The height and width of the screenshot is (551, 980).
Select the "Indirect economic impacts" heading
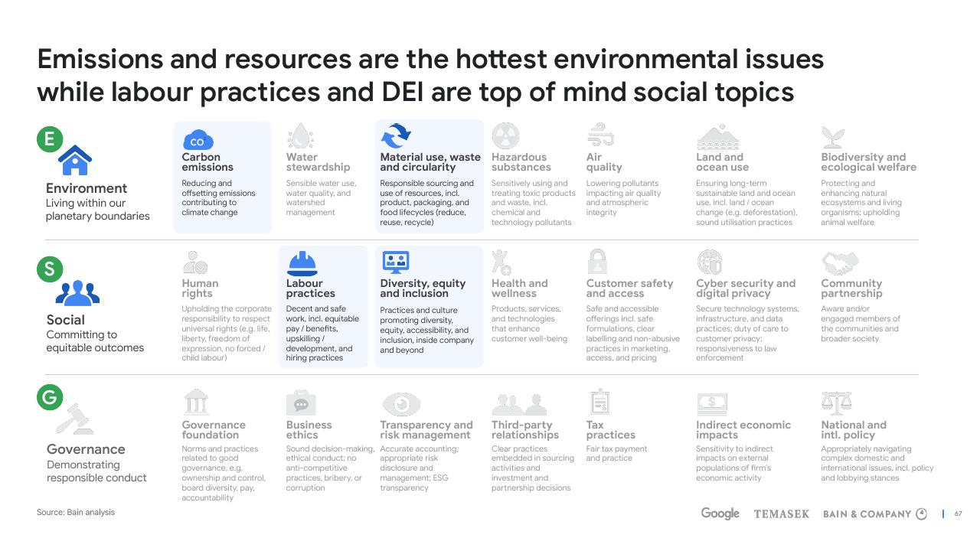743,430
